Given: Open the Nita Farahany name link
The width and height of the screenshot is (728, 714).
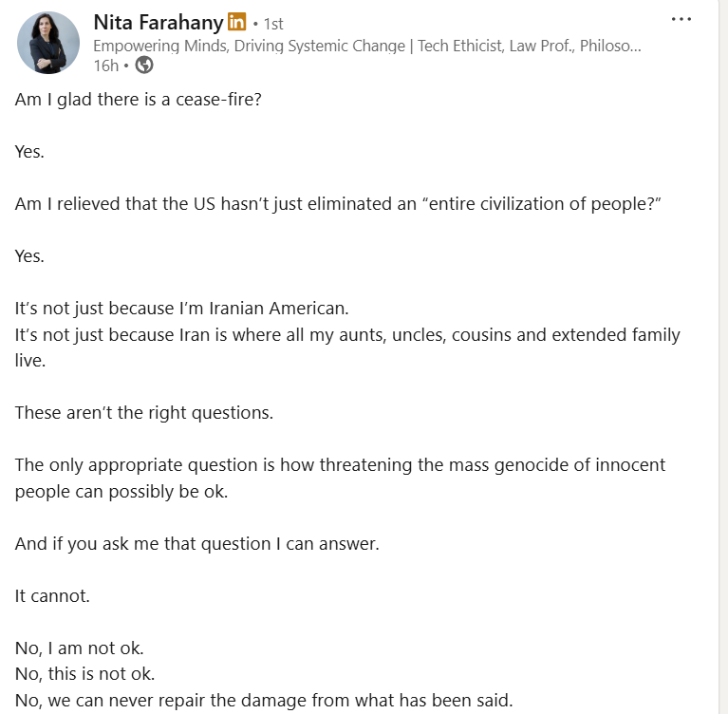Looking at the screenshot, I should [x=158, y=22].
